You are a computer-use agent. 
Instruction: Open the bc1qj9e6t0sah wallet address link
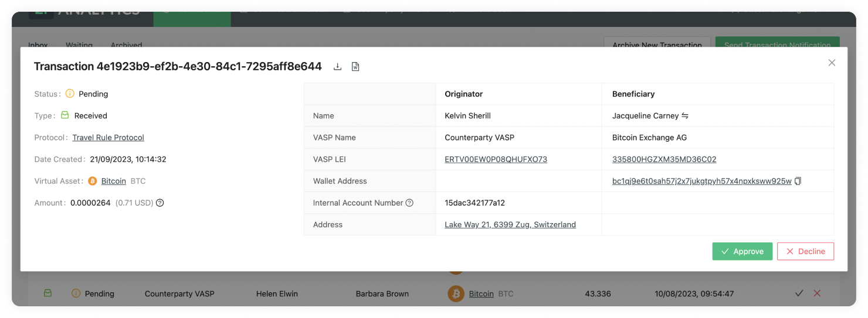702,182
